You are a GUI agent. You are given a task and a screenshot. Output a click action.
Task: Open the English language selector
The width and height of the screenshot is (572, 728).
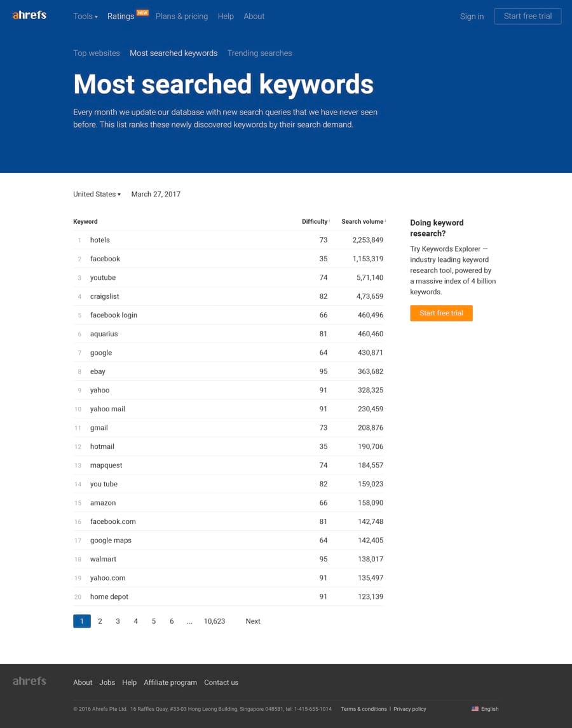click(489, 708)
